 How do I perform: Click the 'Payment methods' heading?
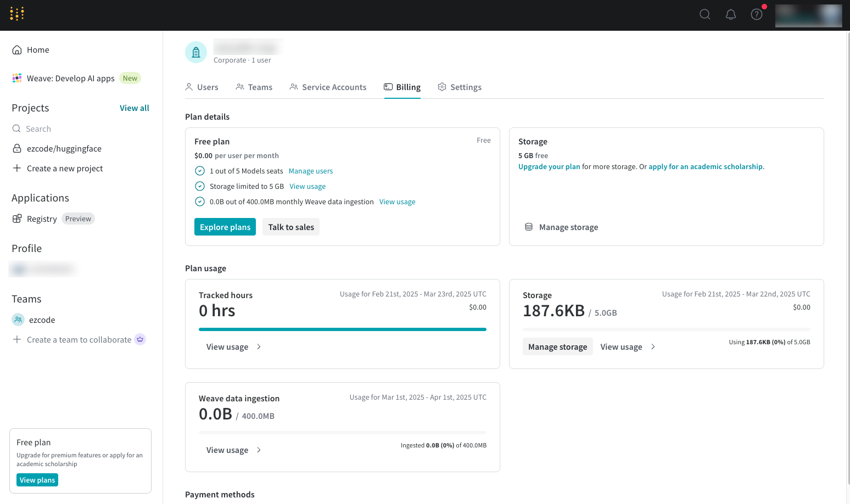(220, 495)
